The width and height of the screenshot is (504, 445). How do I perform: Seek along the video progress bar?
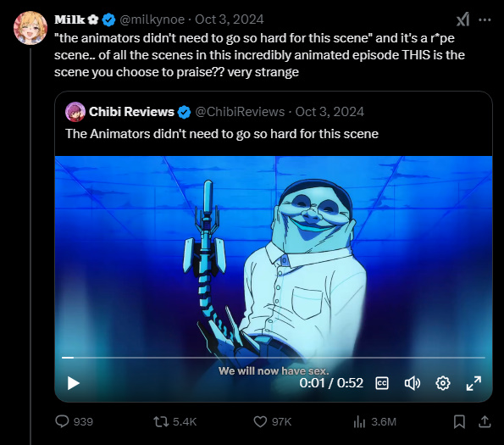click(274, 357)
